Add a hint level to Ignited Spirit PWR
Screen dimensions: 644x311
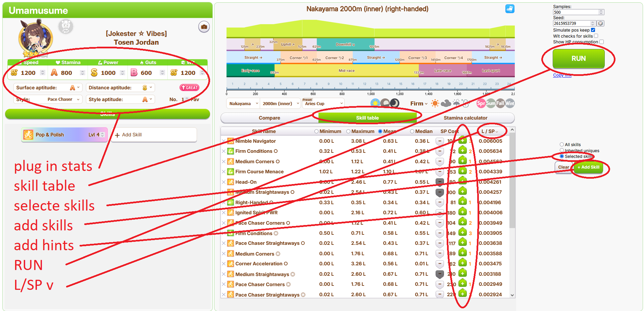click(x=462, y=212)
